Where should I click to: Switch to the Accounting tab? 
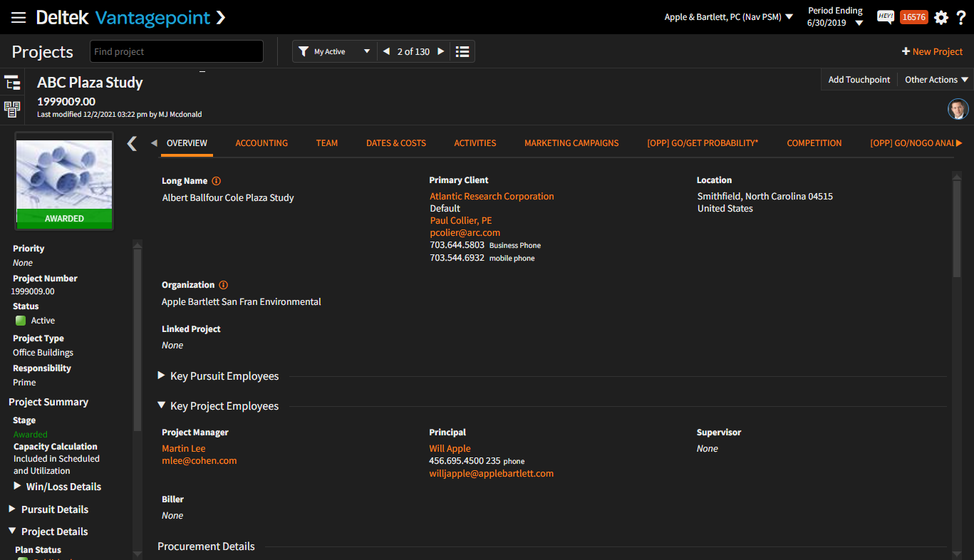261,143
